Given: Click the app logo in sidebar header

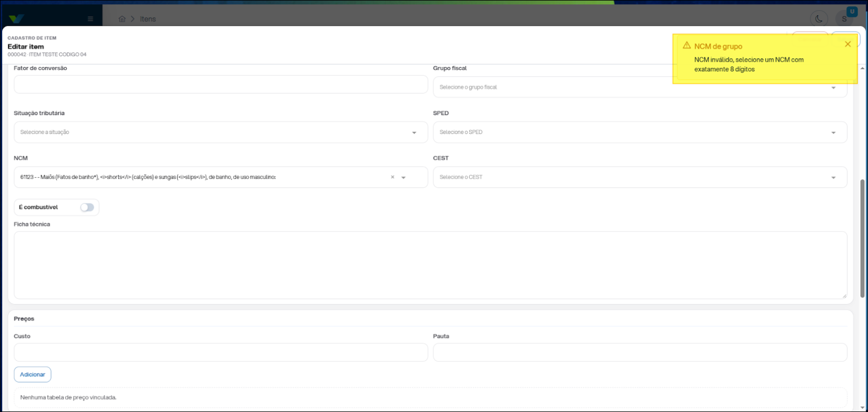Looking at the screenshot, I should click(x=16, y=19).
